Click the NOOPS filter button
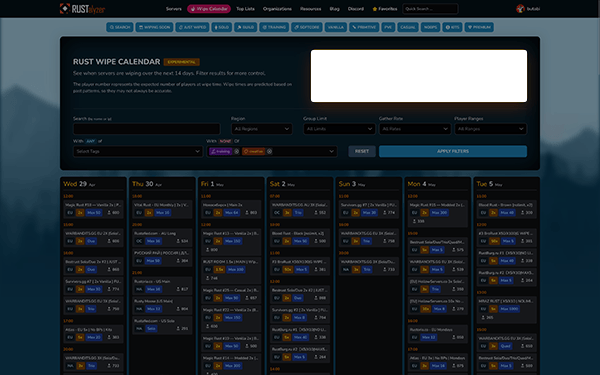Image resolution: width=600 pixels, height=375 pixels. 430,27
